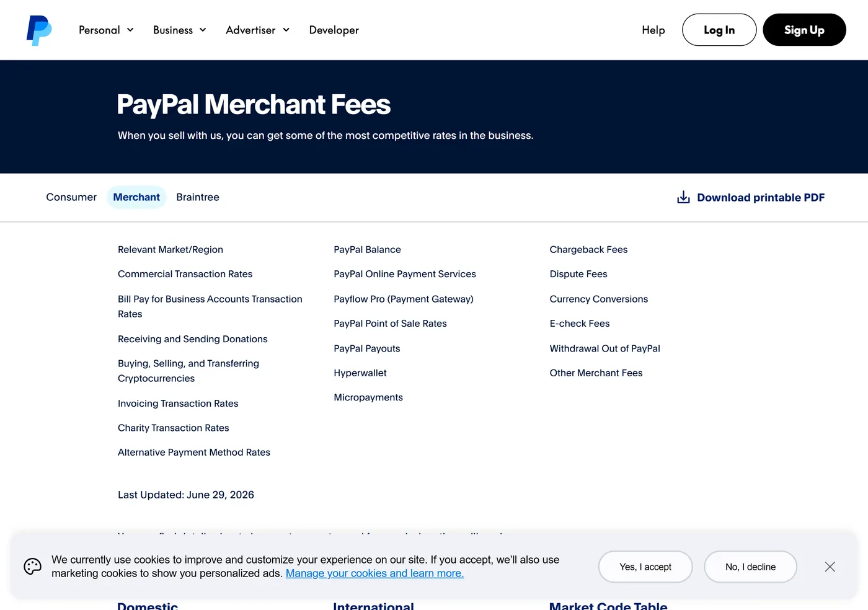Viewport: 868px width, 610px height.
Task: Click the PayPal Merchant Fees heading
Action: tap(254, 104)
